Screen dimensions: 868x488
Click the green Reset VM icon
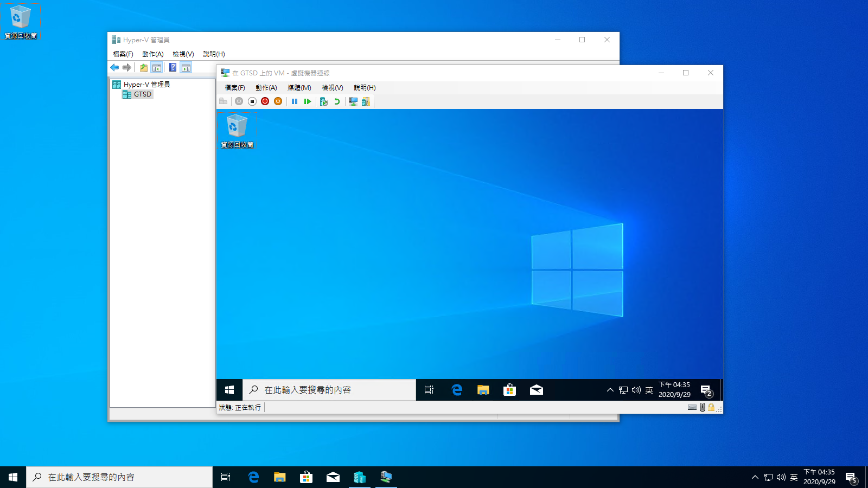(x=308, y=101)
